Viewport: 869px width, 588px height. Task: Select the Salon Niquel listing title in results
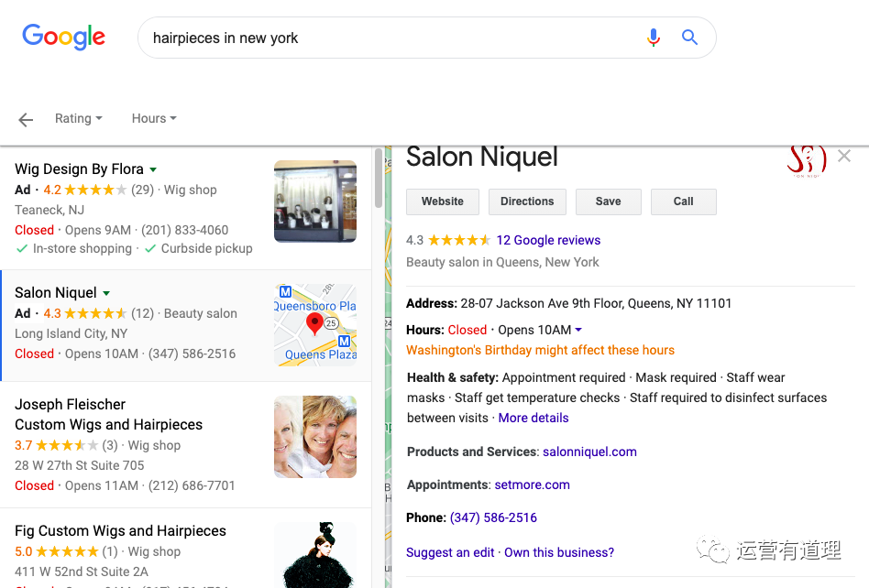click(55, 293)
